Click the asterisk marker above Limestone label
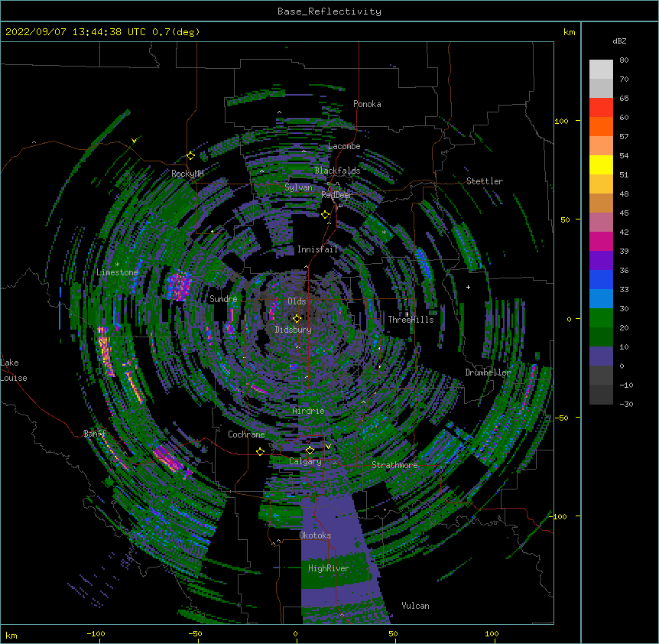659x644 pixels. [x=117, y=265]
